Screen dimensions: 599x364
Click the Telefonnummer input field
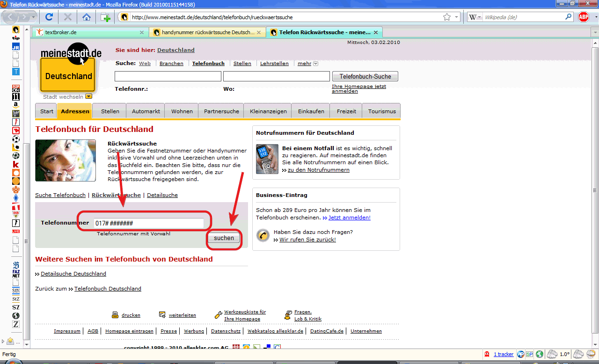coord(148,224)
